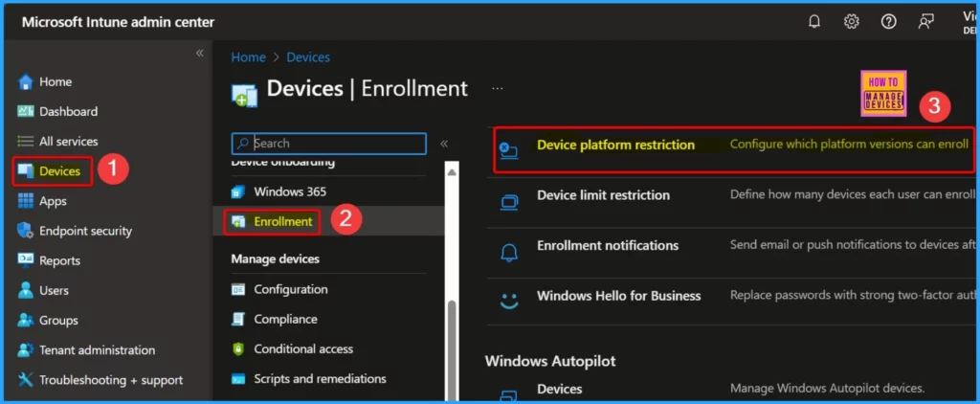
Task: Click the Microsoft Intune admin center title
Action: point(118,22)
